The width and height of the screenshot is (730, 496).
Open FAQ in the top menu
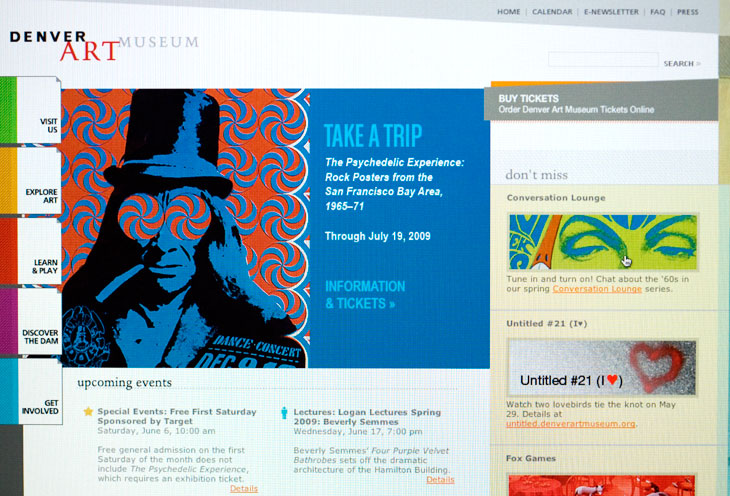click(x=657, y=12)
